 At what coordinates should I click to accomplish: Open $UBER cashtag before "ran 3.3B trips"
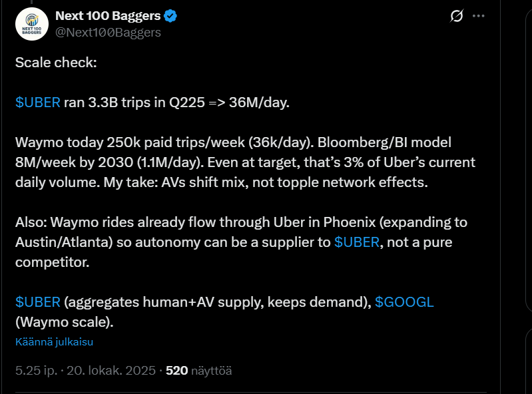(x=38, y=103)
